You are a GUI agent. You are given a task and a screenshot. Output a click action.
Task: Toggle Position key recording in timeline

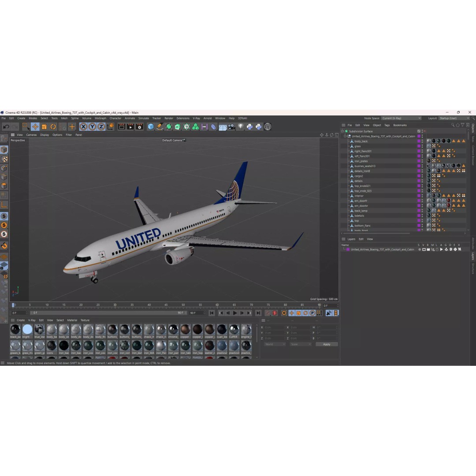click(292, 313)
